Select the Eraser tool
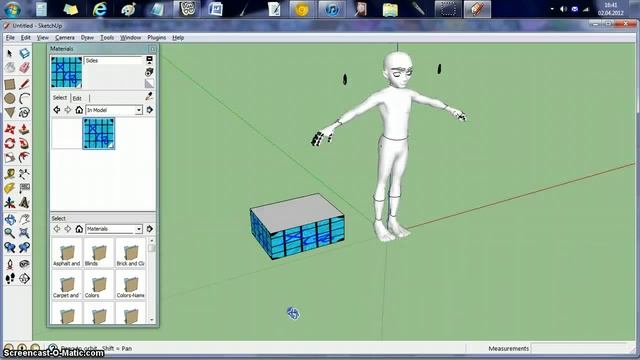The width and height of the screenshot is (640, 360). pos(24,67)
